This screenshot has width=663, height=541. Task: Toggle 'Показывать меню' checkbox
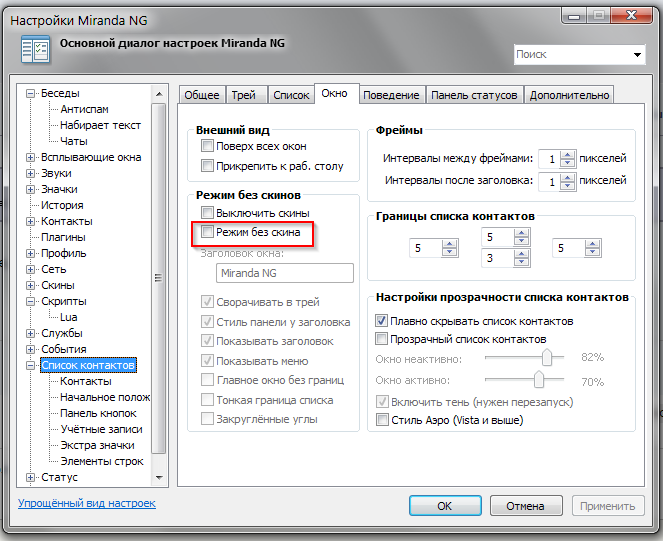coord(207,360)
